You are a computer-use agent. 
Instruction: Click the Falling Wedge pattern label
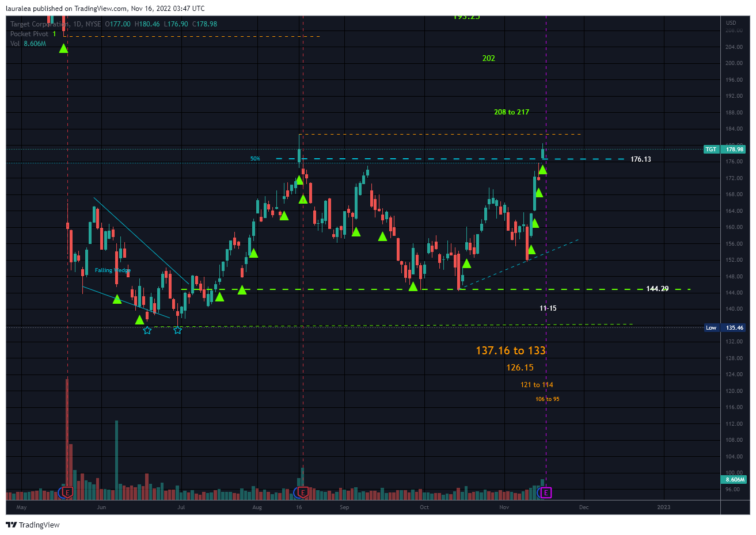[x=113, y=270]
